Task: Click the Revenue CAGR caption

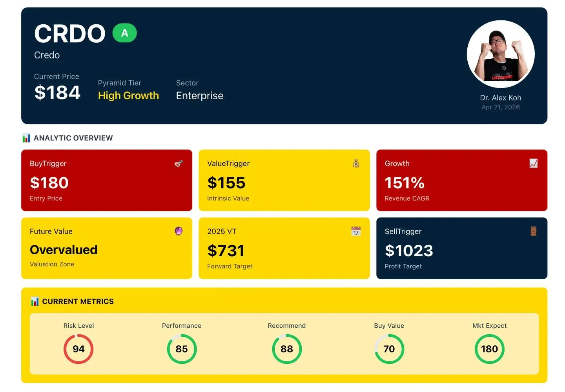Action: click(x=407, y=199)
